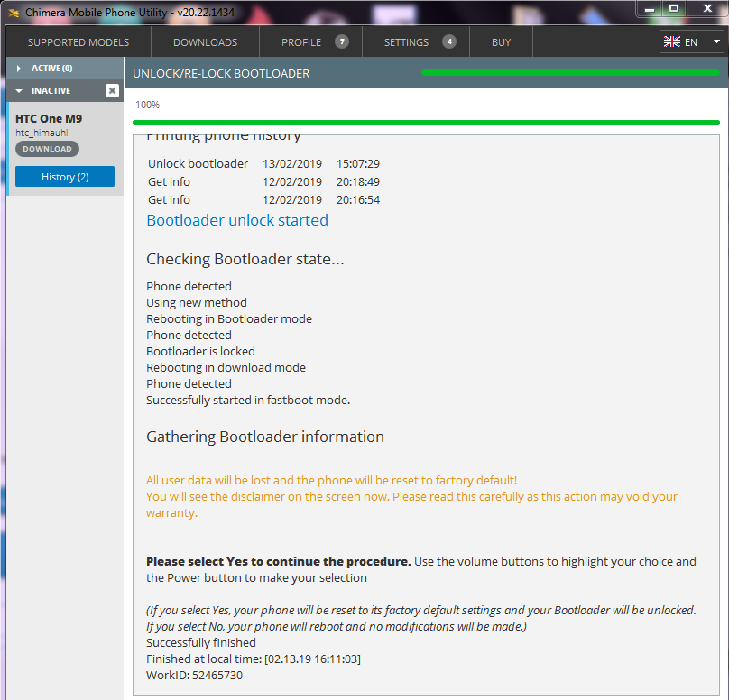
Task: Collapse the Inactive device group
Action: click(19, 90)
